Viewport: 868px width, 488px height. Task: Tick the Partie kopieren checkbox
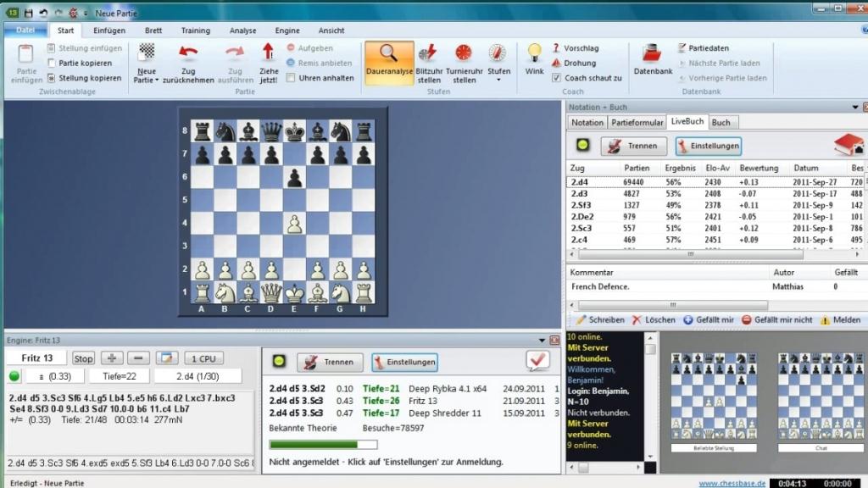[x=52, y=64]
